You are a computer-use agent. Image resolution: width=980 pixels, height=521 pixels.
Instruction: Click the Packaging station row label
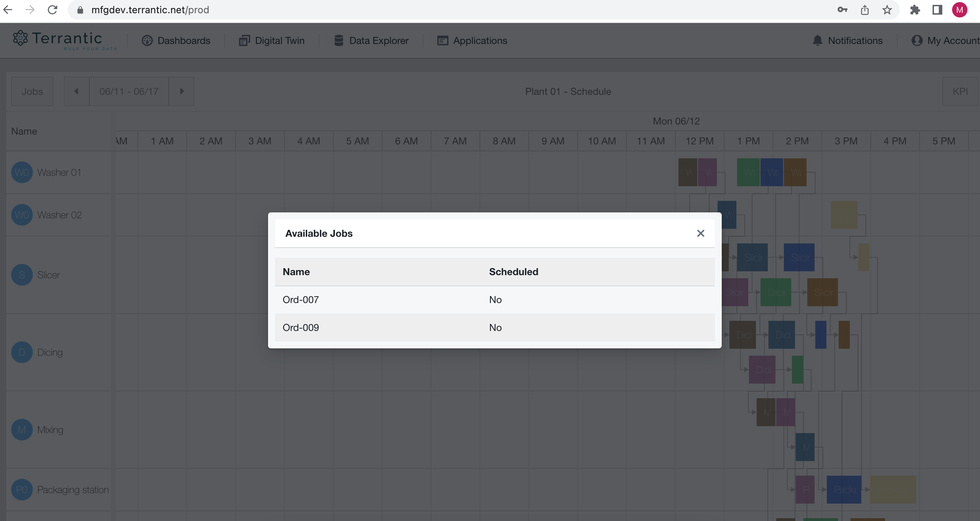pyautogui.click(x=73, y=490)
